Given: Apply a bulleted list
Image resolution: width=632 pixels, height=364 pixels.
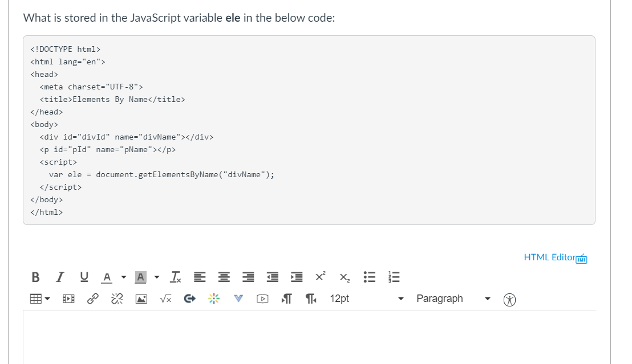Looking at the screenshot, I should coord(369,277).
